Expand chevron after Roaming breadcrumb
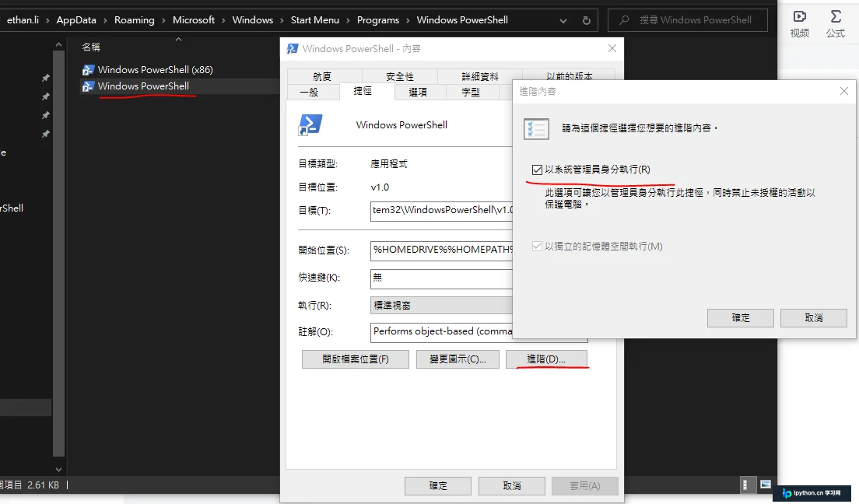Screen dimensions: 859x504 (x=163, y=21)
